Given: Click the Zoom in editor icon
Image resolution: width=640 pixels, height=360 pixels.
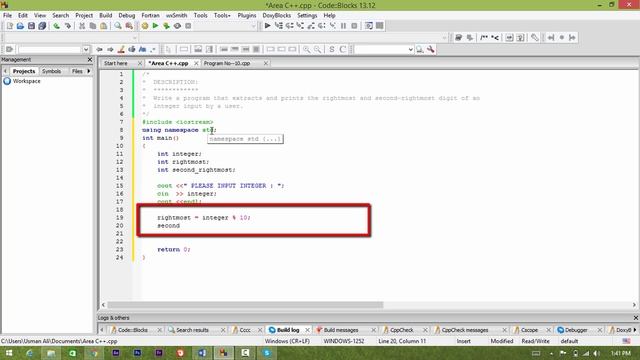Looking at the screenshot, I should pos(307,49).
